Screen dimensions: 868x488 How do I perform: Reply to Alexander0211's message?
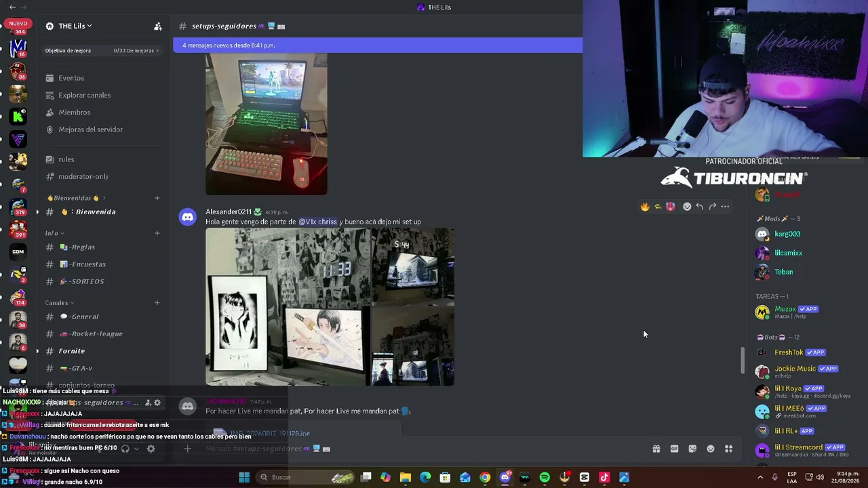pos(699,207)
